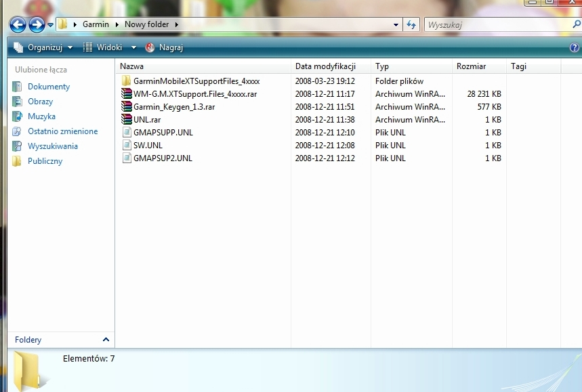Viewport: 582px width, 392px height.
Task: Click folder icon of GarminMobileXTSupportFiles_4xxxx
Action: [126, 81]
